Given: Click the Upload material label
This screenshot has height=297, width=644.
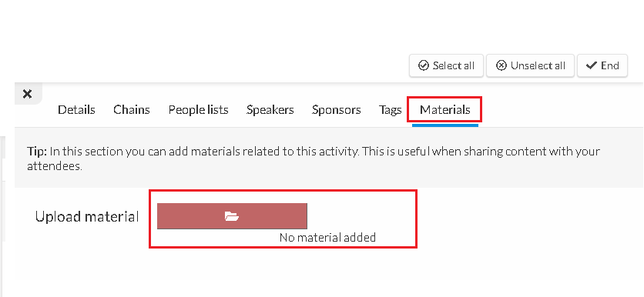Looking at the screenshot, I should pos(87,217).
